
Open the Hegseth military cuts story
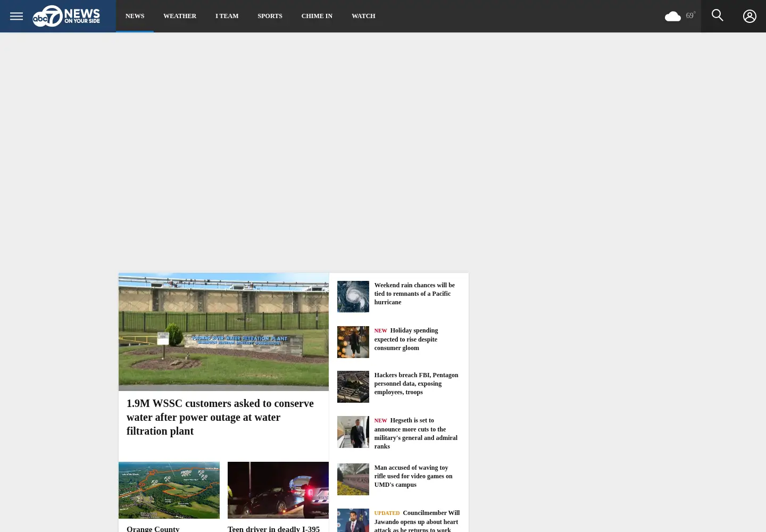point(416,433)
